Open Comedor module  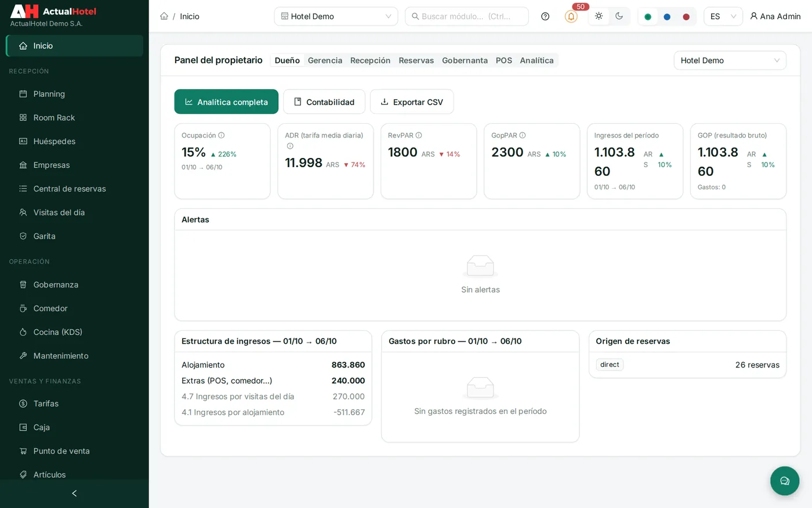click(x=74, y=308)
